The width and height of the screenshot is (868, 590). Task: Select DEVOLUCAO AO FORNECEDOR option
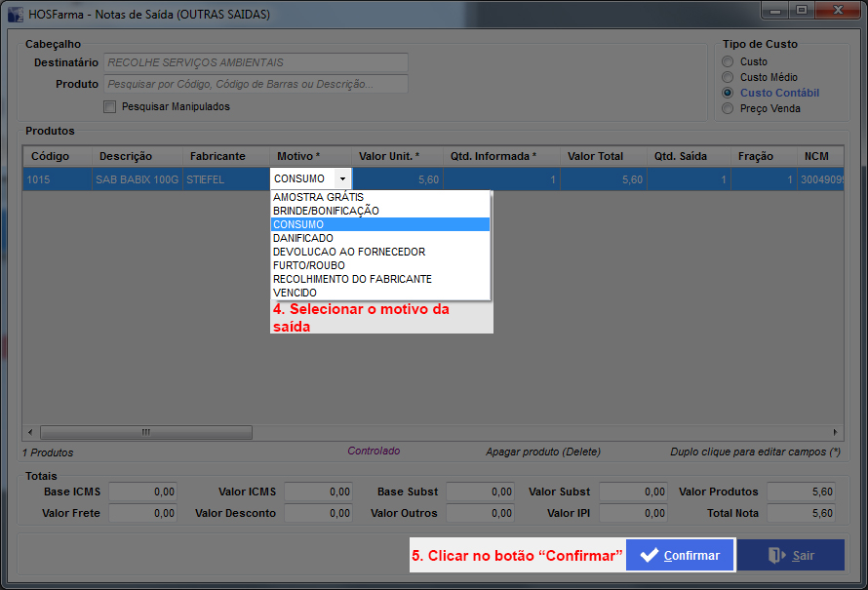(x=349, y=252)
